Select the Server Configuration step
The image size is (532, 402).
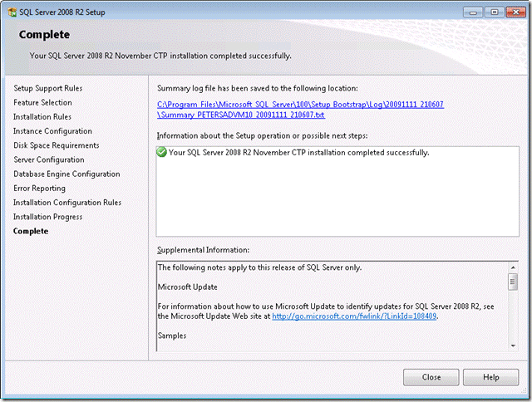click(x=49, y=159)
